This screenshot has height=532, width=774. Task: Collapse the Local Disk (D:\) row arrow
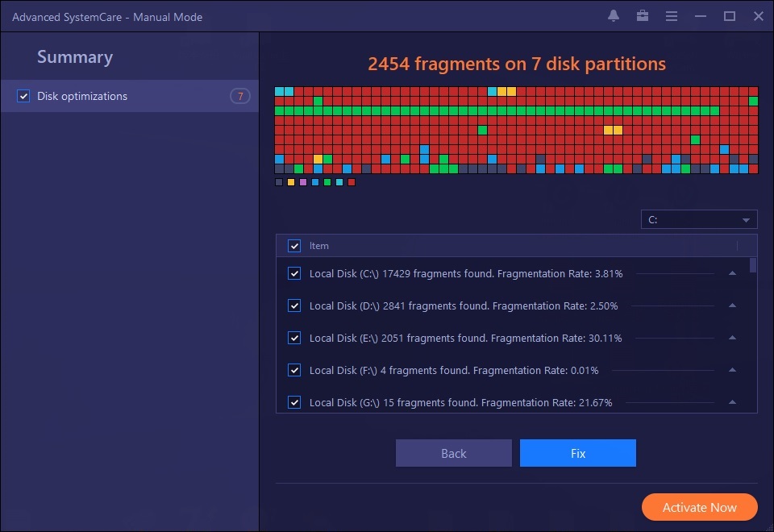(x=733, y=305)
